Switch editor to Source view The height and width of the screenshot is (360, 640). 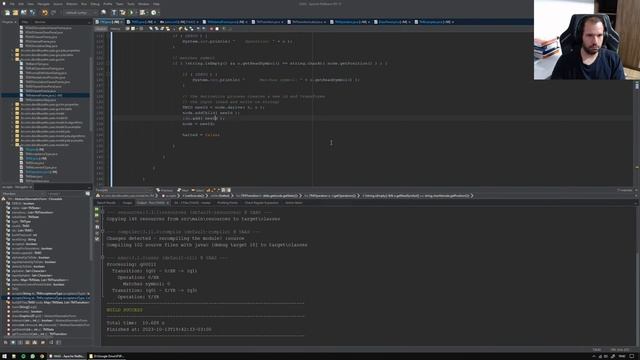point(100,29)
